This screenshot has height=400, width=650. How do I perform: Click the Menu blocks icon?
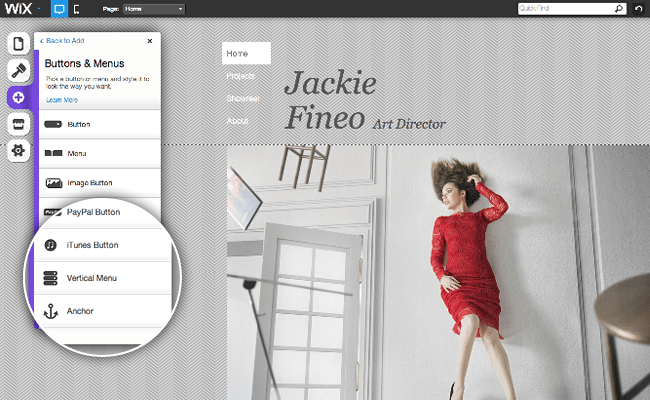click(53, 153)
